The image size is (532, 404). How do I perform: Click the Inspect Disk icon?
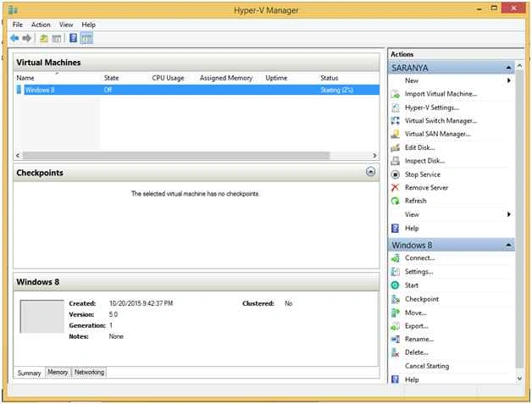(396, 161)
